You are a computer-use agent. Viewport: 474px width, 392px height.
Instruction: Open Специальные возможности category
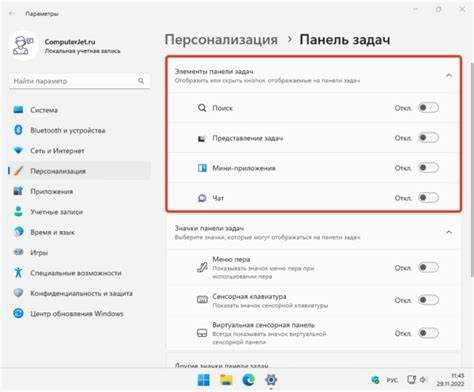[79, 273]
